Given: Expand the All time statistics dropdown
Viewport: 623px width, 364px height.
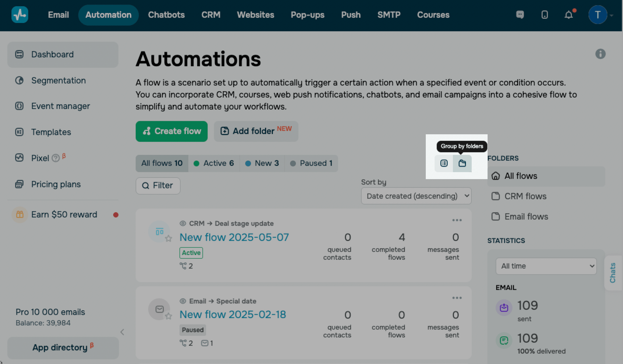Looking at the screenshot, I should [546, 266].
